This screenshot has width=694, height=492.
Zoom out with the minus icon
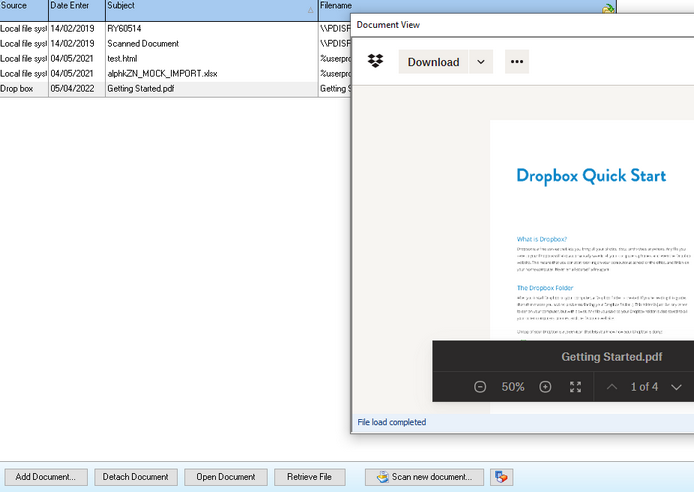tap(480, 387)
